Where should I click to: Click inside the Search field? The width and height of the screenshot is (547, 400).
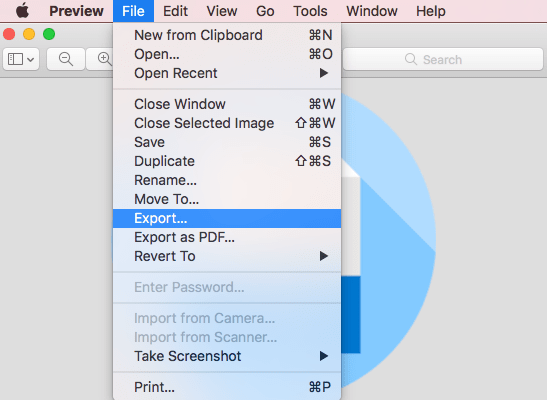click(x=443, y=59)
